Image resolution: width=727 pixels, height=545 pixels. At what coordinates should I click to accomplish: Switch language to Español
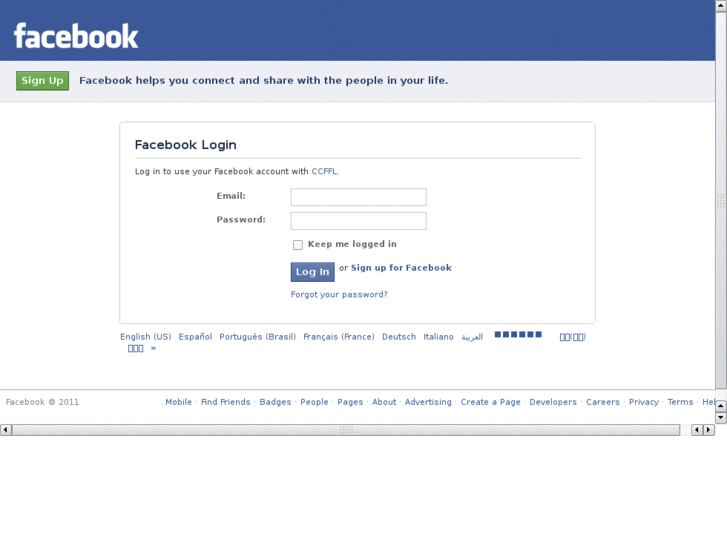tap(195, 337)
